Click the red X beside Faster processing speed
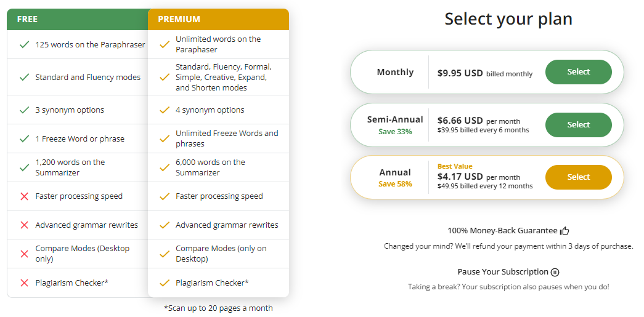The width and height of the screenshot is (644, 317). tap(25, 196)
